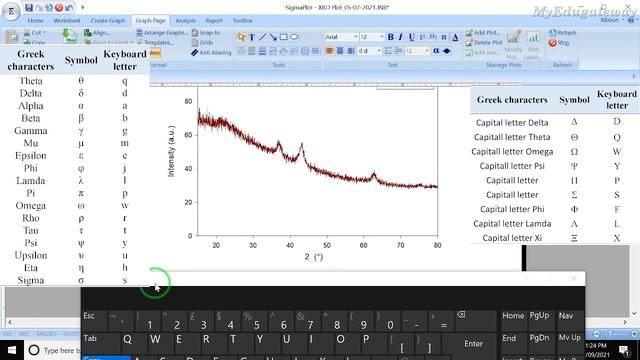Click the Normal text 'n' button

tap(444, 37)
